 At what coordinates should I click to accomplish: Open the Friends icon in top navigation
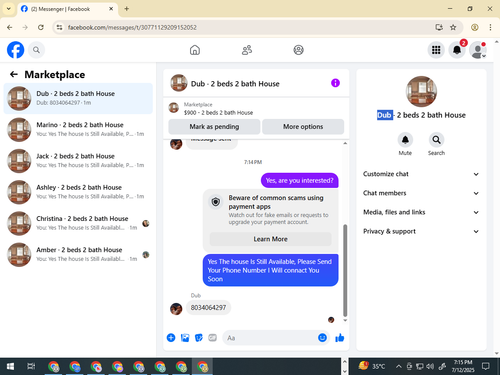247,50
